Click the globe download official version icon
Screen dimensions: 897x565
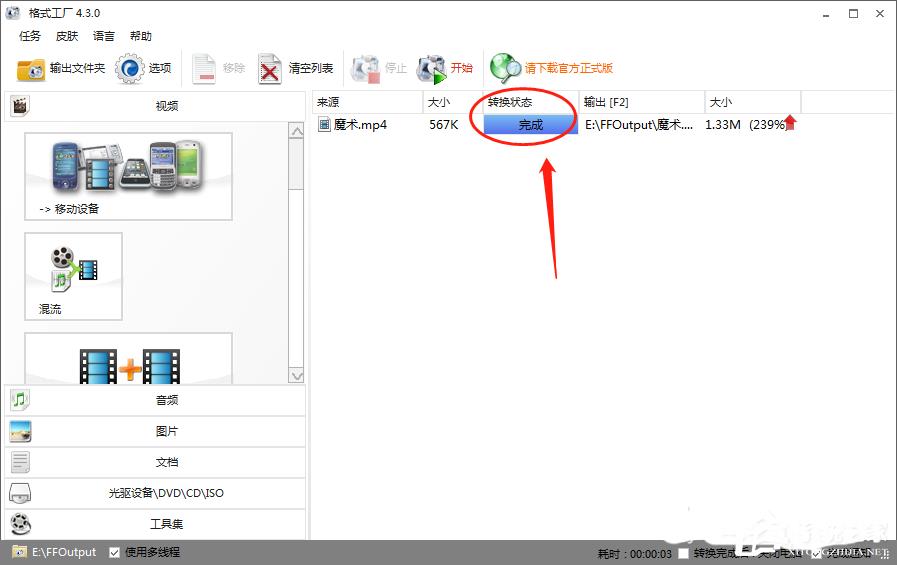(x=505, y=69)
